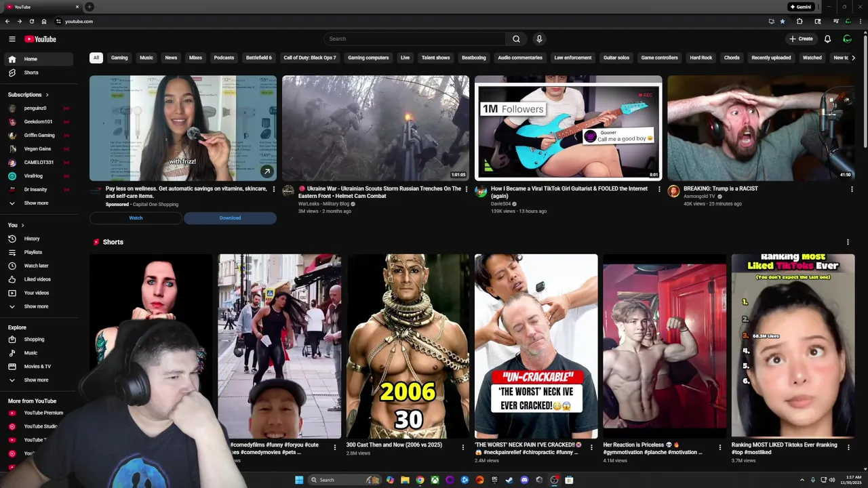The height and width of the screenshot is (488, 868).
Task: Click the browser back arrow
Action: pyautogui.click(x=7, y=21)
